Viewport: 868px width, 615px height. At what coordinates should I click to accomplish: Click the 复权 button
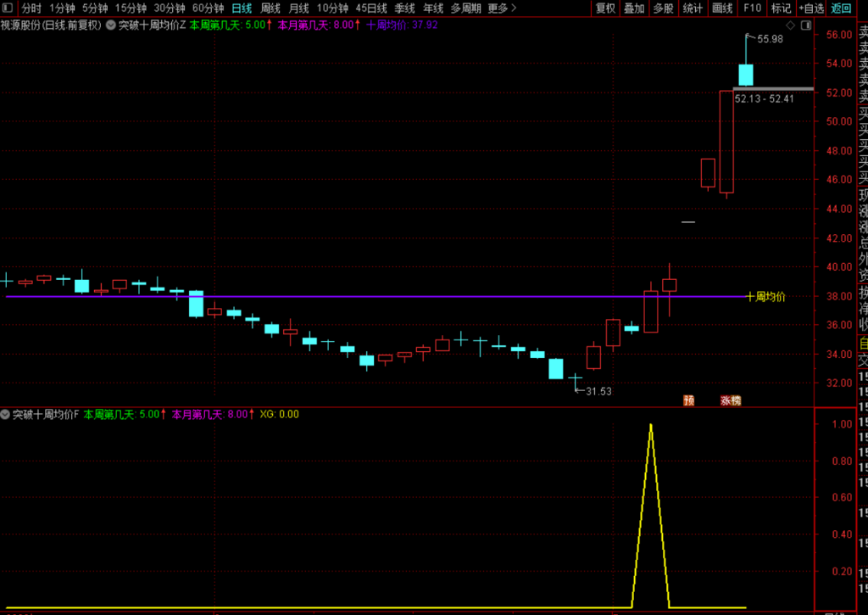[605, 8]
